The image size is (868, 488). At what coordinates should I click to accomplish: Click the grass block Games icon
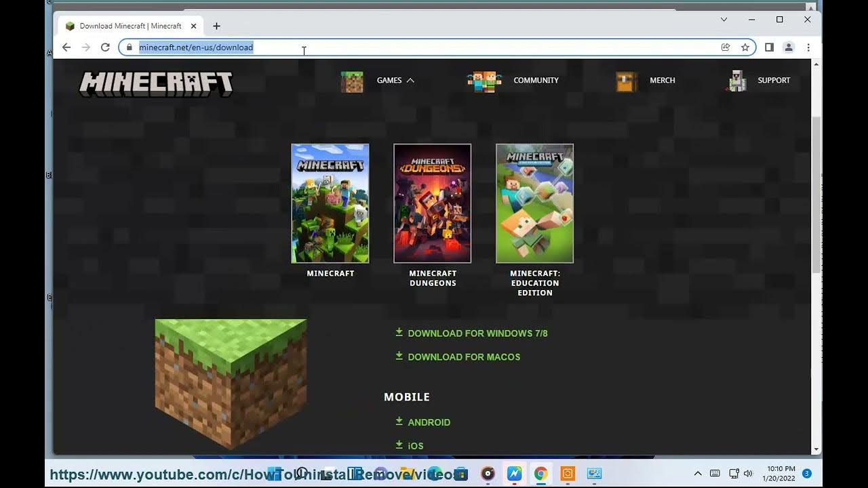(352, 81)
